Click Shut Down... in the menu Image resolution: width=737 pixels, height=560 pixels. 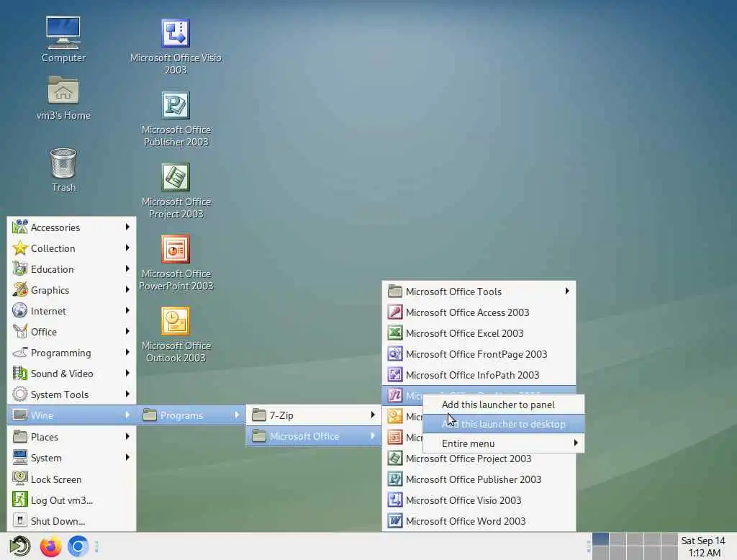click(71, 521)
